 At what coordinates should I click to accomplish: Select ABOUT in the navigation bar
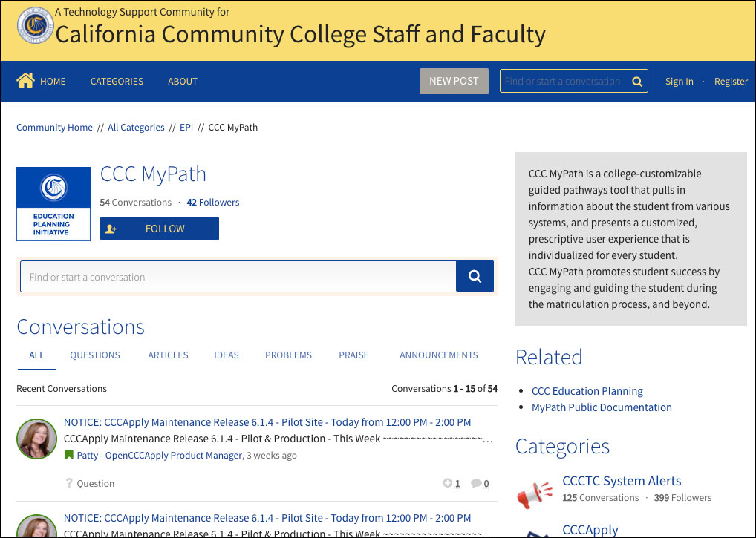pyautogui.click(x=182, y=82)
